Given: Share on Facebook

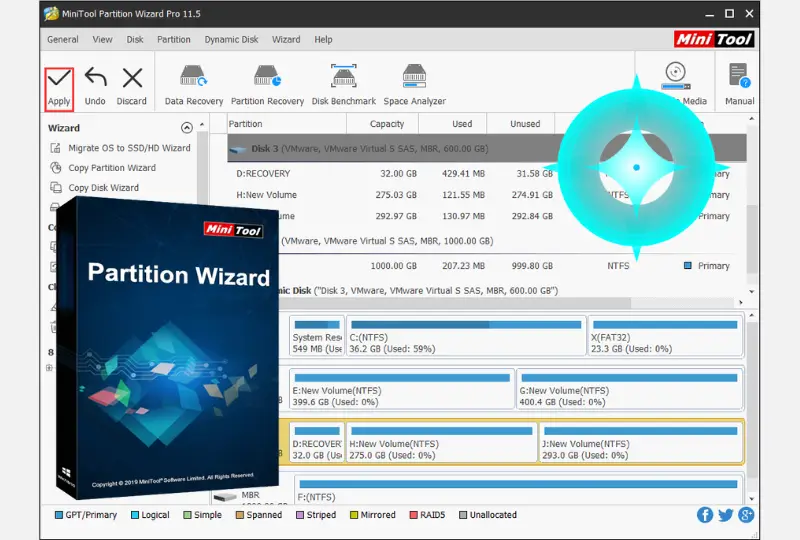Looking at the screenshot, I should (x=705, y=515).
